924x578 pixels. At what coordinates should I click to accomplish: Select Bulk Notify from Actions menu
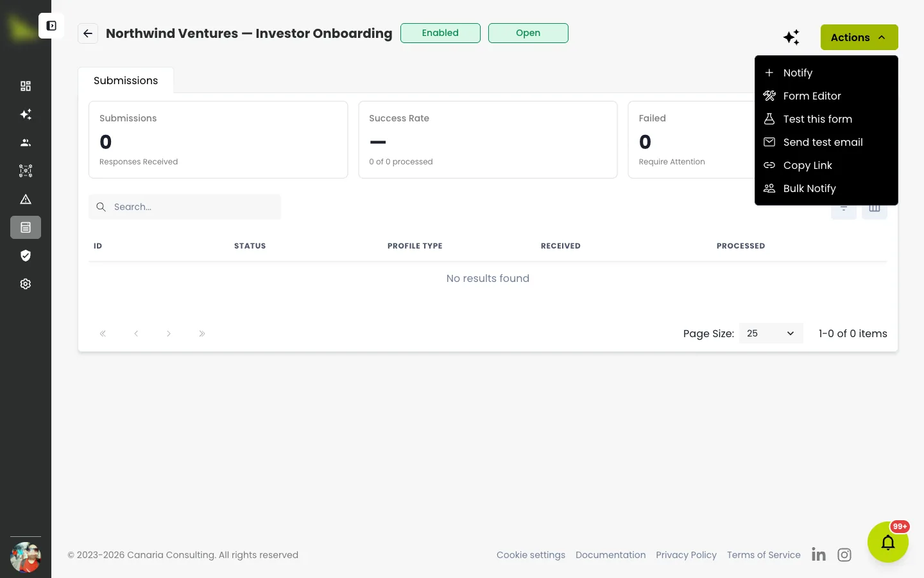pos(826,188)
